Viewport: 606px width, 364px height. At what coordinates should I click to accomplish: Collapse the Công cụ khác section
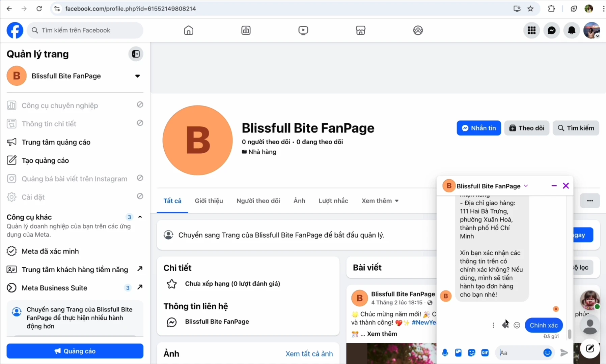pyautogui.click(x=140, y=217)
